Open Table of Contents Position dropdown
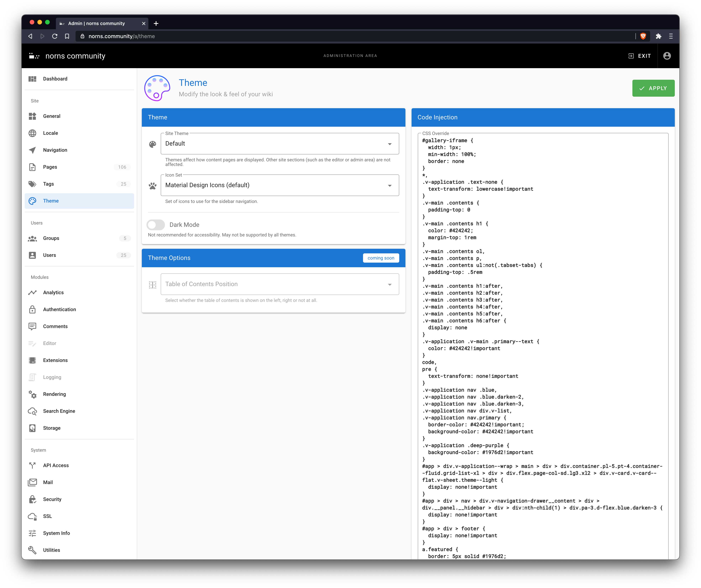The width and height of the screenshot is (701, 588). [280, 284]
